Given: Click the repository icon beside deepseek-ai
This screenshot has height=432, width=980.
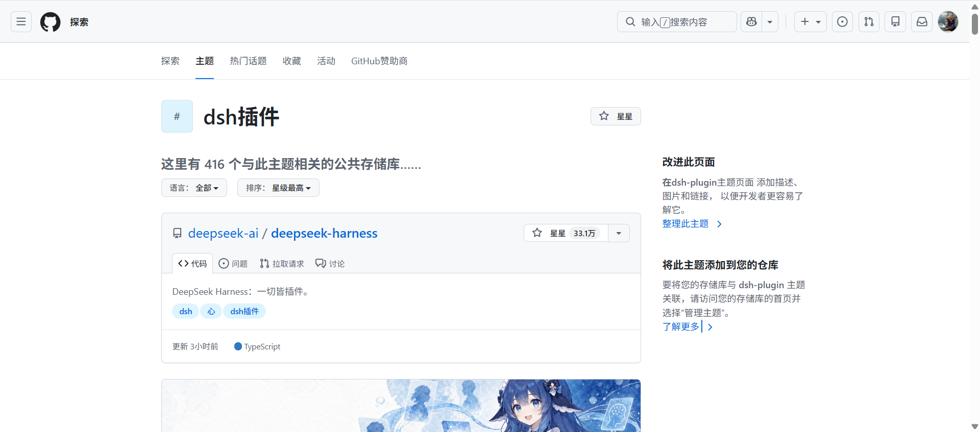Looking at the screenshot, I should pyautogui.click(x=177, y=233).
